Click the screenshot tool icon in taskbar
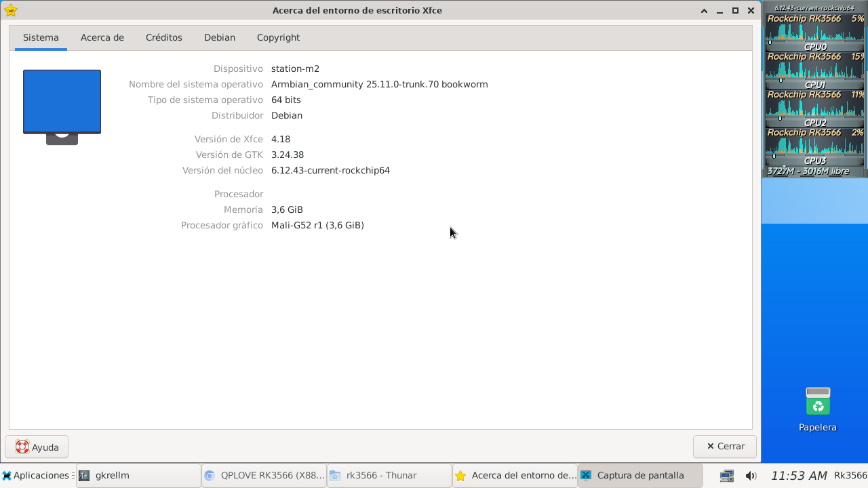The height and width of the screenshot is (488, 868). point(586,475)
